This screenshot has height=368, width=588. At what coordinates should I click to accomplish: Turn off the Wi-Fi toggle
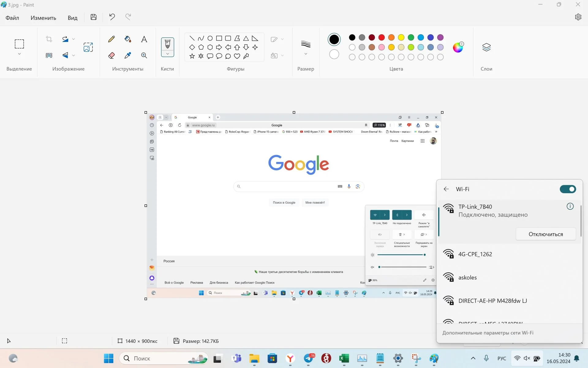coord(568,189)
